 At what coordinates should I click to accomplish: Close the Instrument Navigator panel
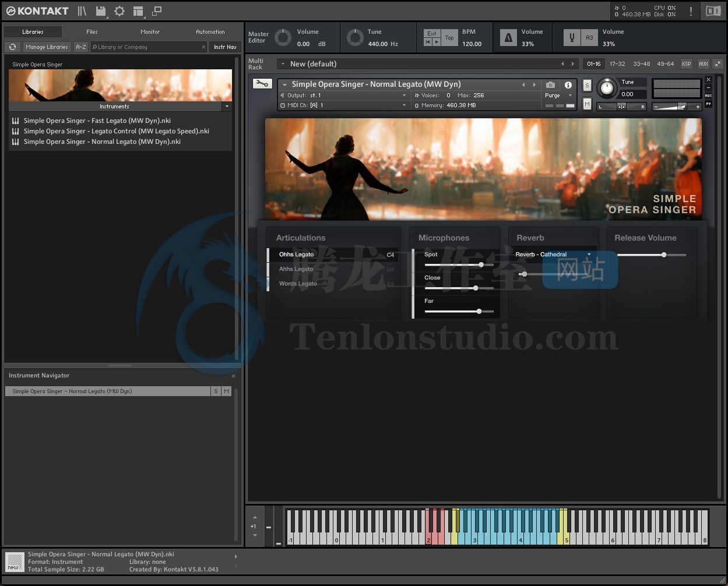click(x=233, y=376)
